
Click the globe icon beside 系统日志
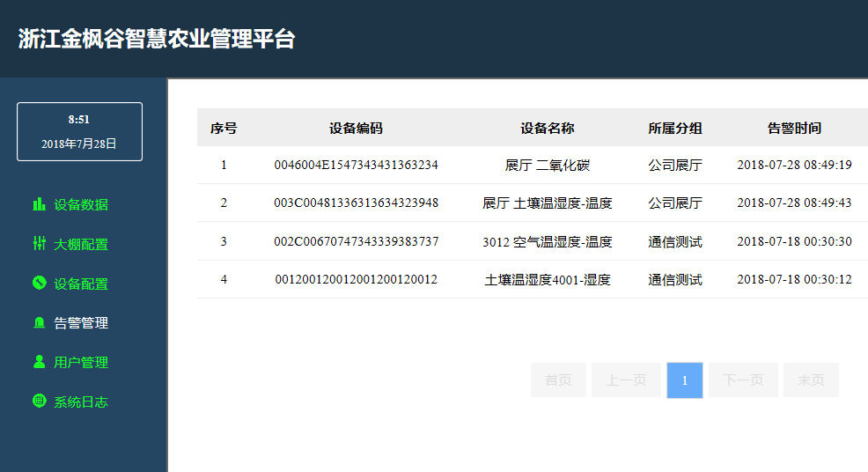point(39,402)
